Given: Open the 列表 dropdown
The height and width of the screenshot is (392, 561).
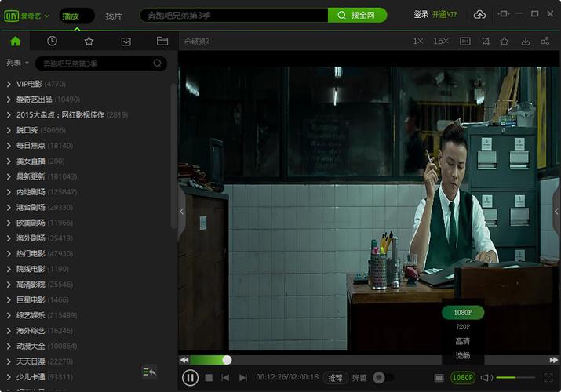Looking at the screenshot, I should point(17,63).
